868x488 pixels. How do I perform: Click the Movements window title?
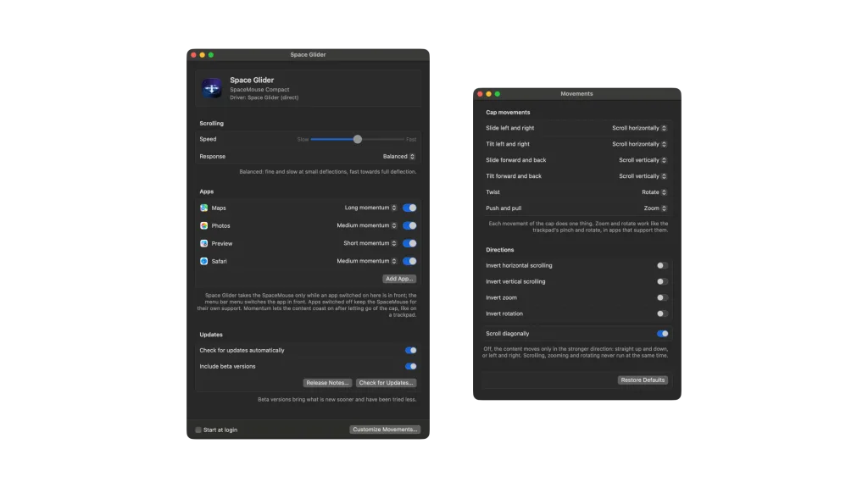576,94
